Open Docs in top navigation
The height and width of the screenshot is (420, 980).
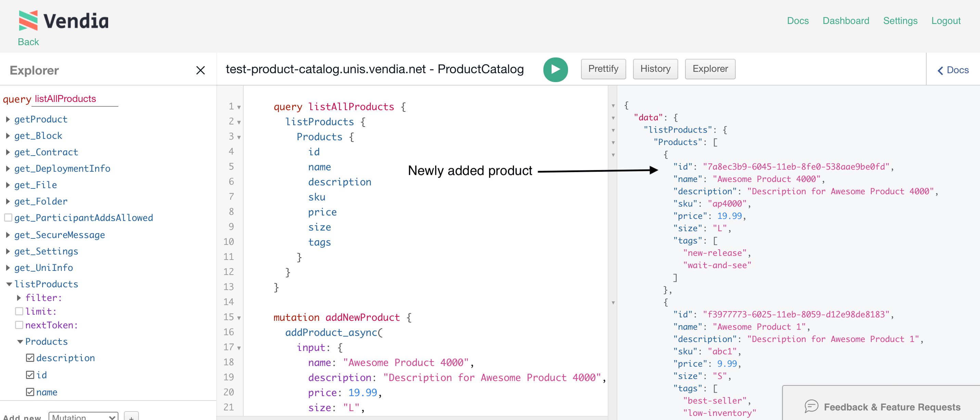click(797, 21)
